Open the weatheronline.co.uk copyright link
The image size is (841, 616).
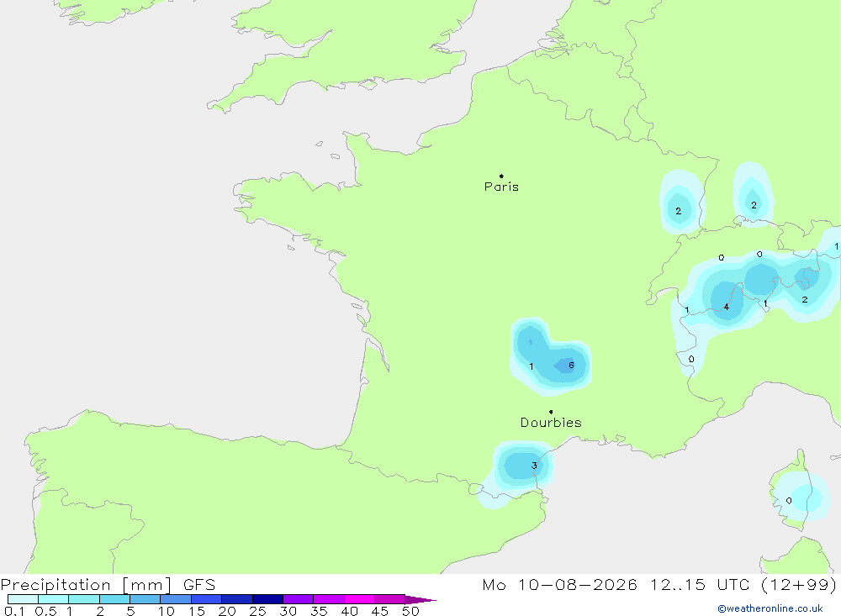[770, 608]
